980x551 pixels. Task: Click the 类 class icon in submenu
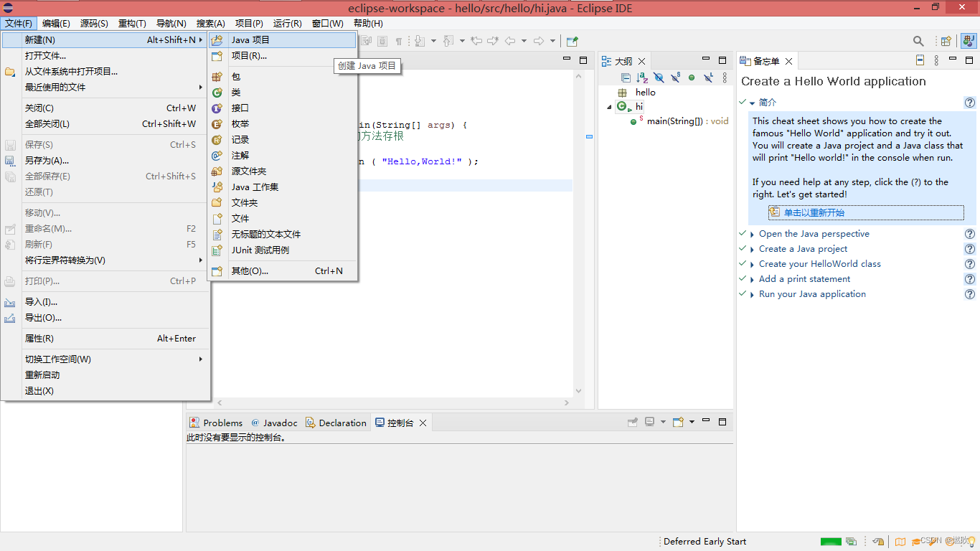point(217,93)
